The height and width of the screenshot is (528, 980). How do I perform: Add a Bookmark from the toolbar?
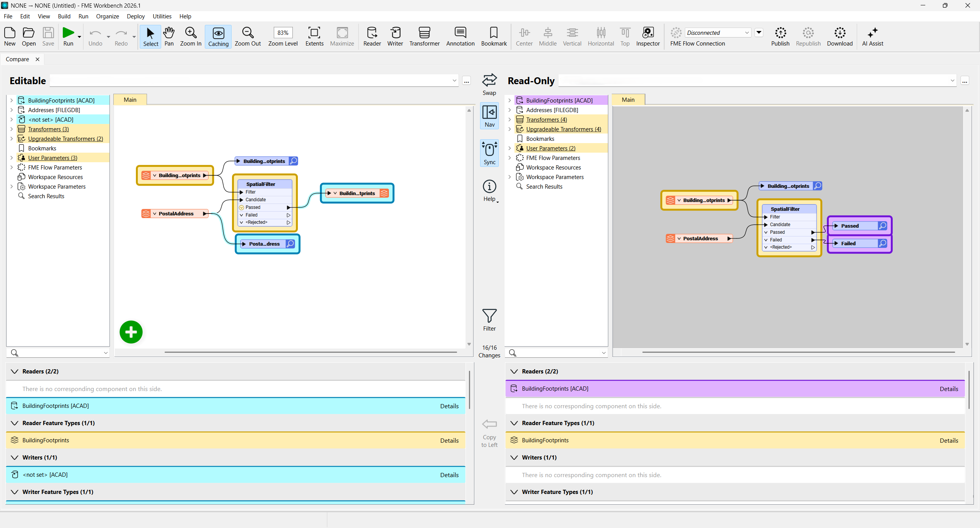click(494, 36)
